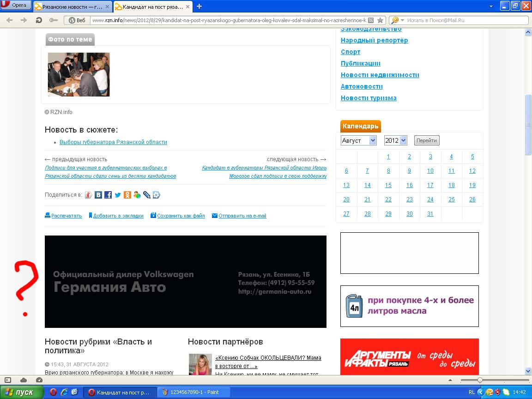Share the article on Facebook
532x399 pixels.
tap(108, 195)
